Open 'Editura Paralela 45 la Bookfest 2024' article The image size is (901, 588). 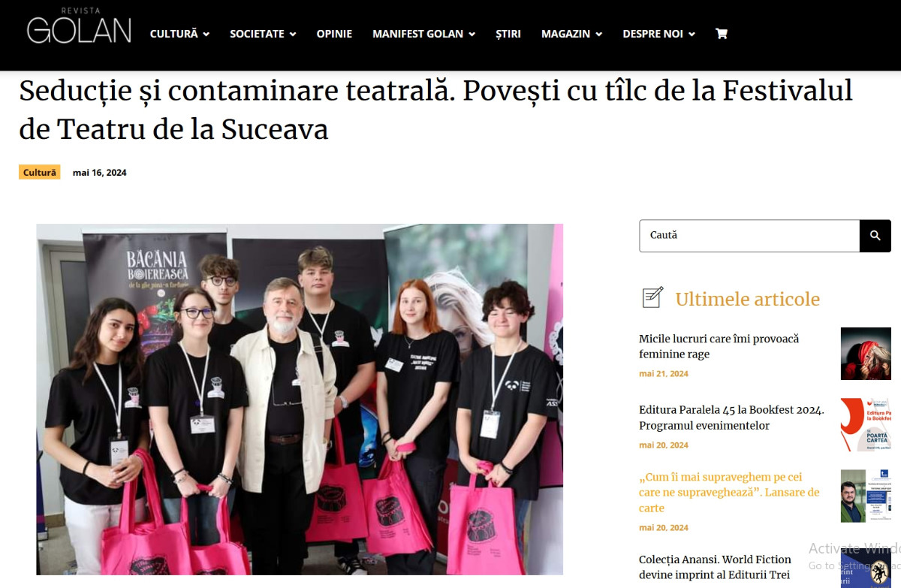(731, 418)
